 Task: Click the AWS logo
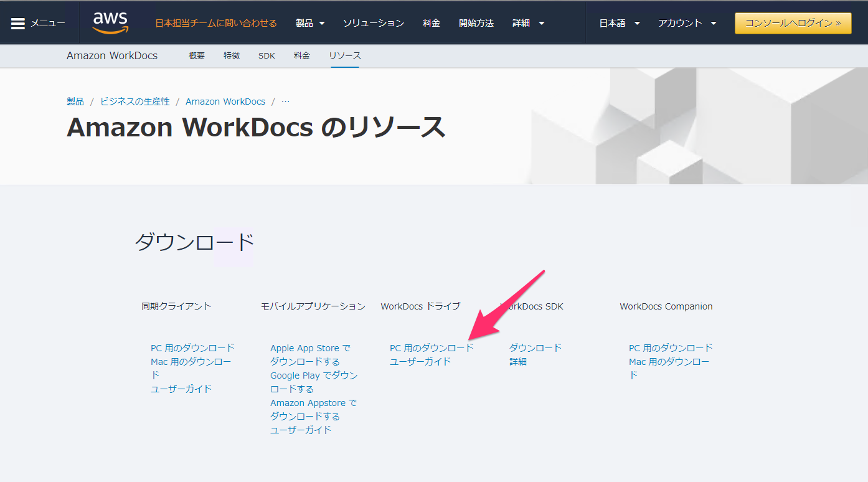(x=110, y=22)
